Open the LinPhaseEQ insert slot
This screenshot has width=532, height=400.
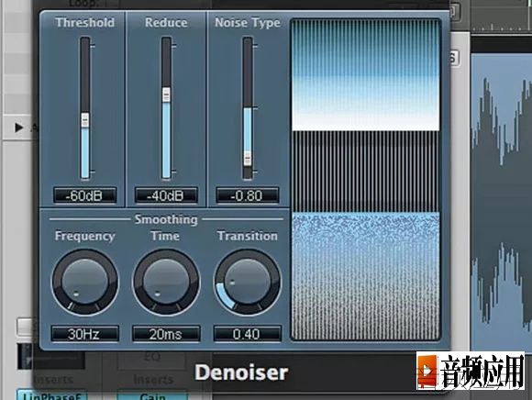(52, 395)
